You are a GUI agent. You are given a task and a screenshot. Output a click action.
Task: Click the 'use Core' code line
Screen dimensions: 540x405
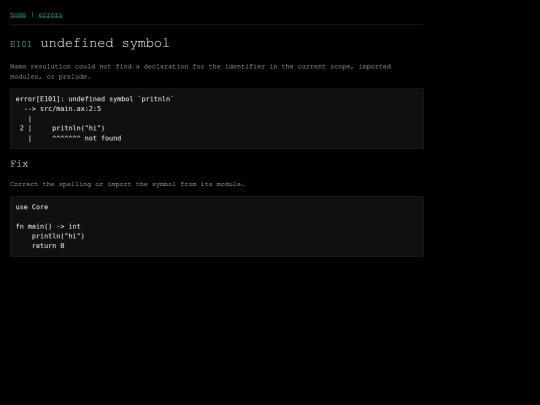pos(32,207)
